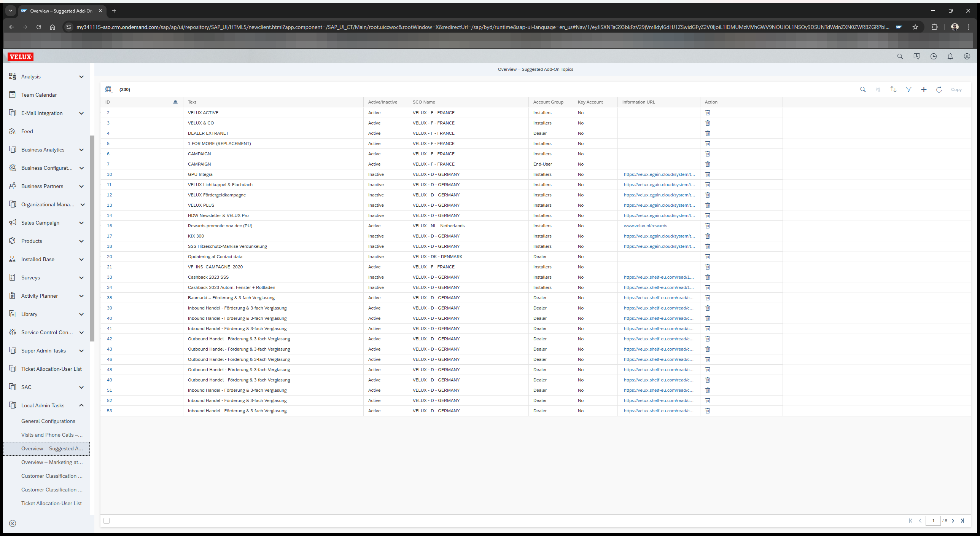Open the filter funnel icon

(908, 89)
